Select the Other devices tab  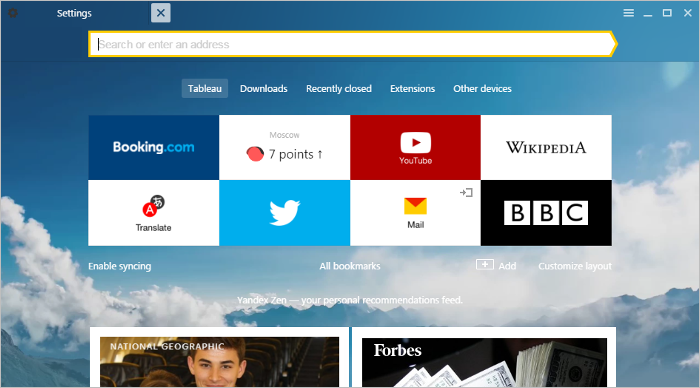click(482, 88)
